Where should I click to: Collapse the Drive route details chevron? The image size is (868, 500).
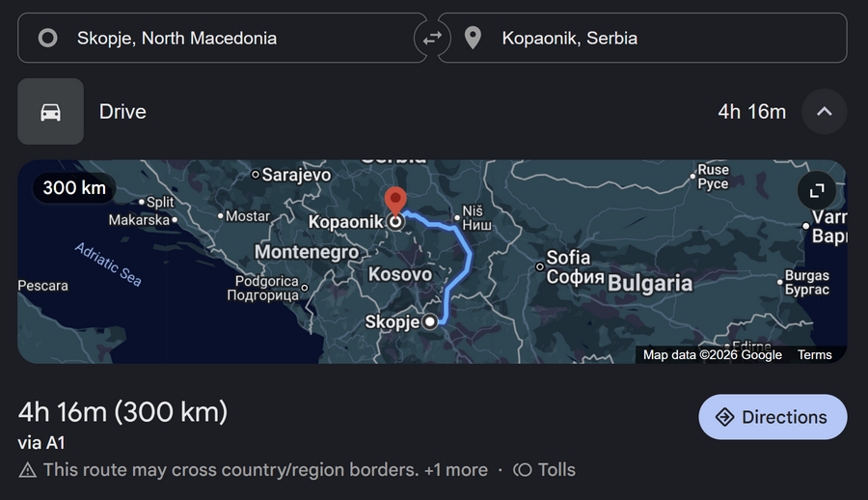824,112
